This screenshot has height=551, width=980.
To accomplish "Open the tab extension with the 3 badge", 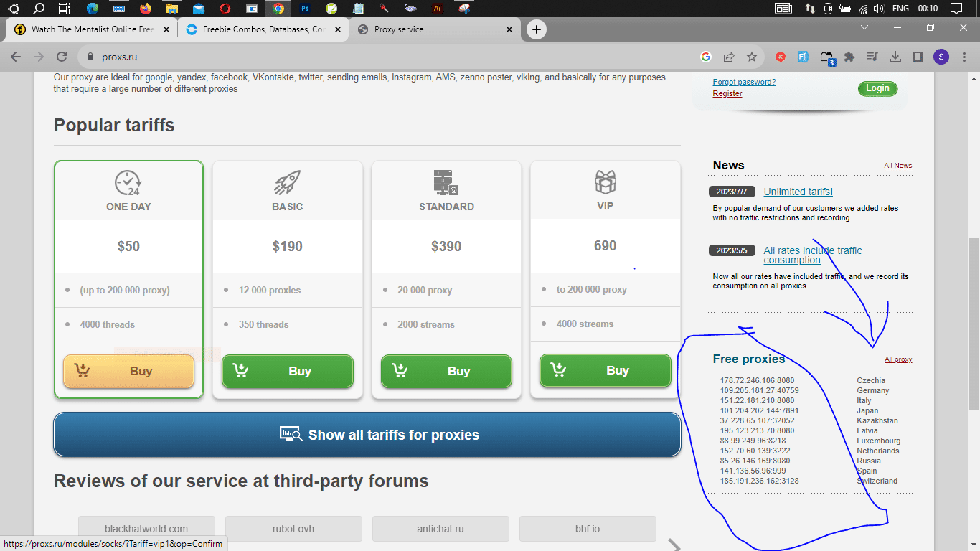I will [827, 57].
